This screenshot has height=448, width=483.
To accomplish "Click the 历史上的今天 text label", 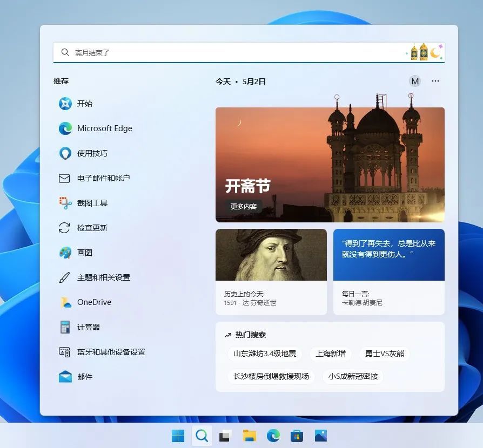I will [x=244, y=294].
